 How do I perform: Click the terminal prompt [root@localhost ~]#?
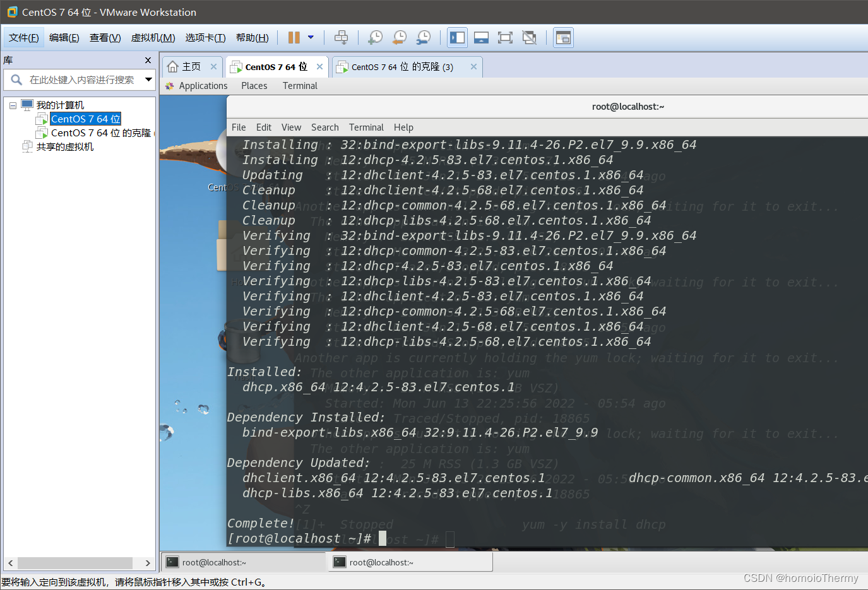click(x=299, y=539)
